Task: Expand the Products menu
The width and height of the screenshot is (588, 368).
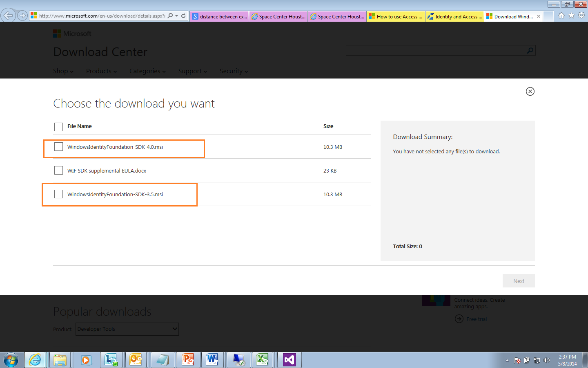Action: coord(101,71)
